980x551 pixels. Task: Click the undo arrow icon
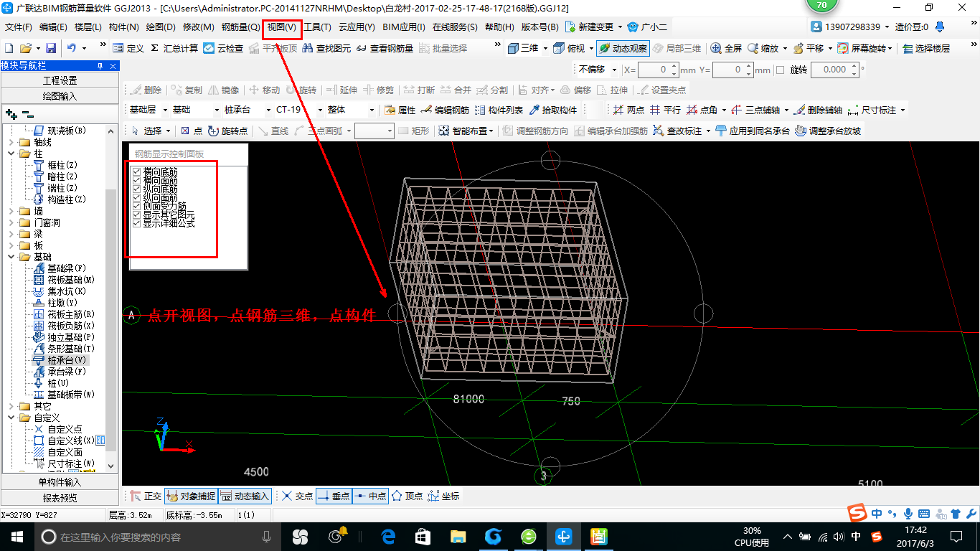(72, 48)
